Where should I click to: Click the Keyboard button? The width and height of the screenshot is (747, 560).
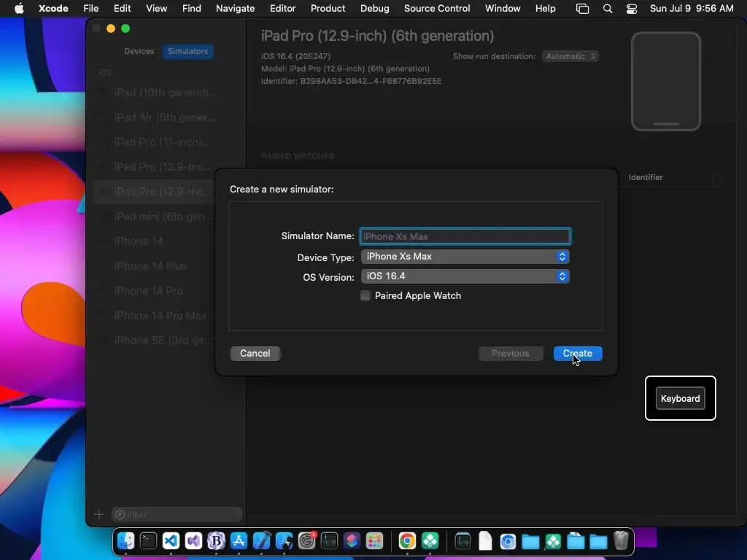(x=681, y=399)
